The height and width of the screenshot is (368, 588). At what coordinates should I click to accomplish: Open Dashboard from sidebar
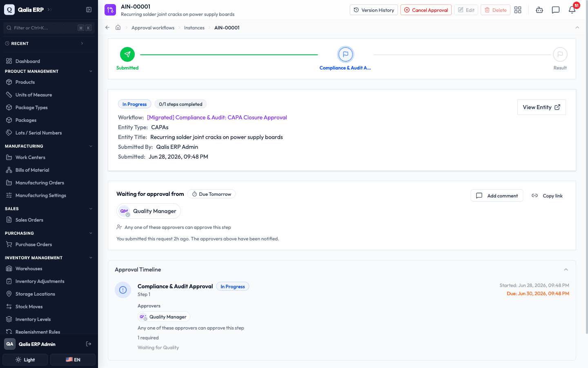coord(49,61)
